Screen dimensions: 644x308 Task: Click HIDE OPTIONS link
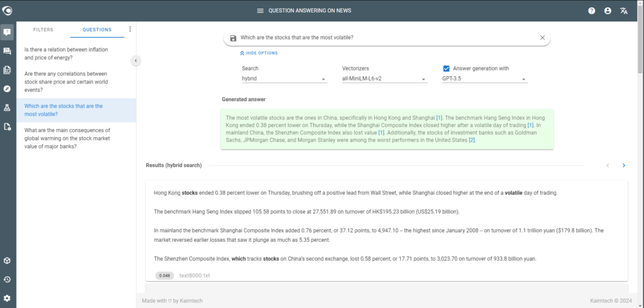click(x=258, y=53)
